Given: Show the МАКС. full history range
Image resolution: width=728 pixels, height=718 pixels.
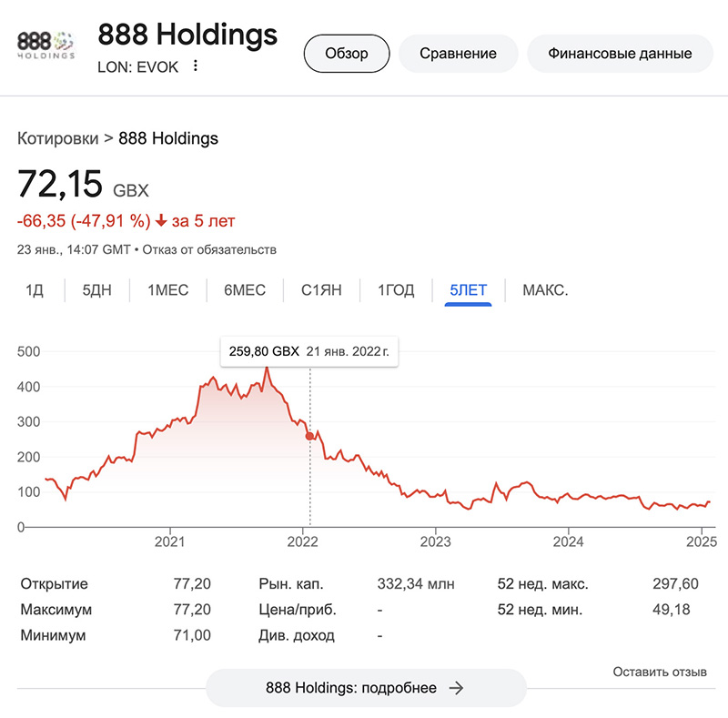Looking at the screenshot, I should [x=545, y=290].
